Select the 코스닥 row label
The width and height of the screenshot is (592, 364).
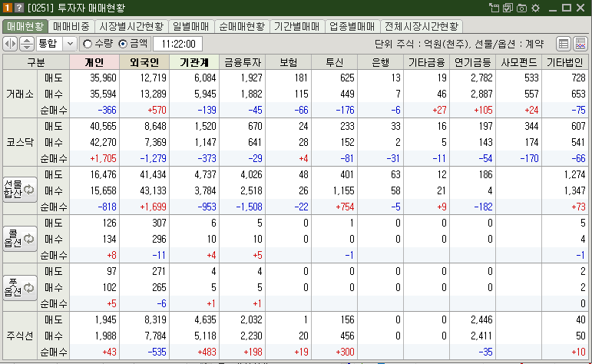pos(20,142)
